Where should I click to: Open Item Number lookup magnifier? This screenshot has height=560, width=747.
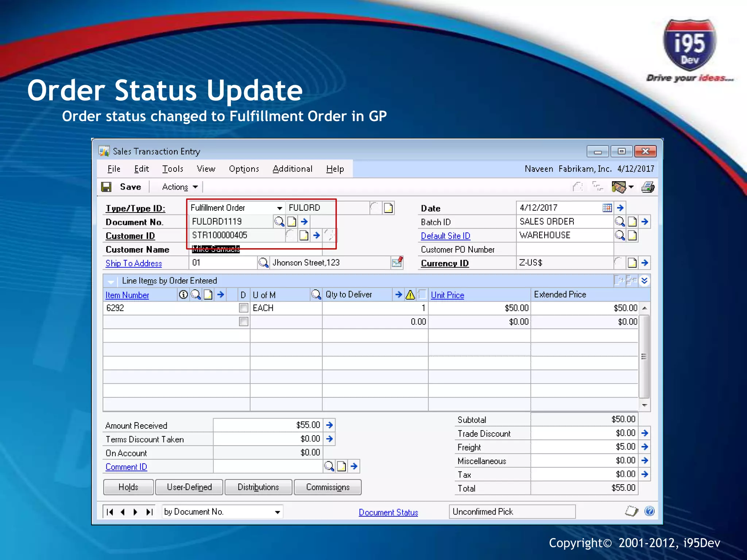[196, 294]
